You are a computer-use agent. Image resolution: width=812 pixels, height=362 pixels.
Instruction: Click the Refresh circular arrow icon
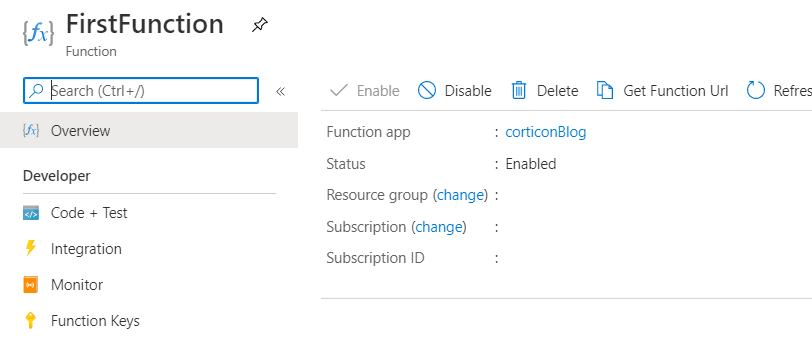point(756,91)
